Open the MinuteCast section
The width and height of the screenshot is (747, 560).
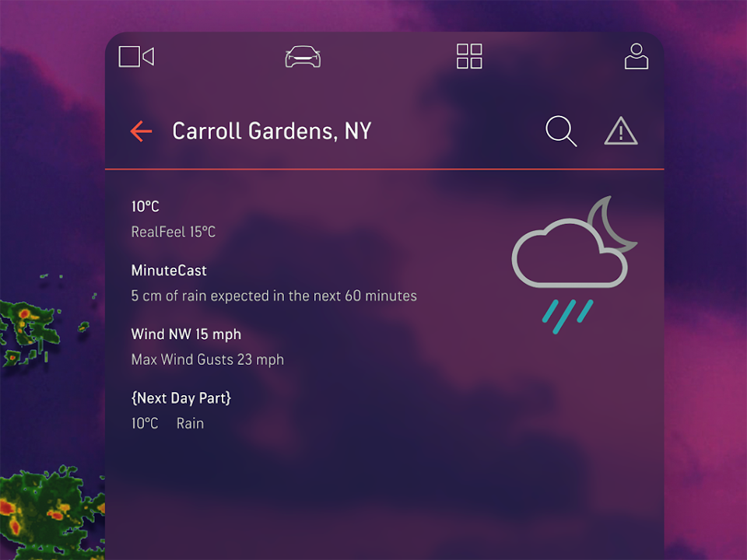pos(169,271)
